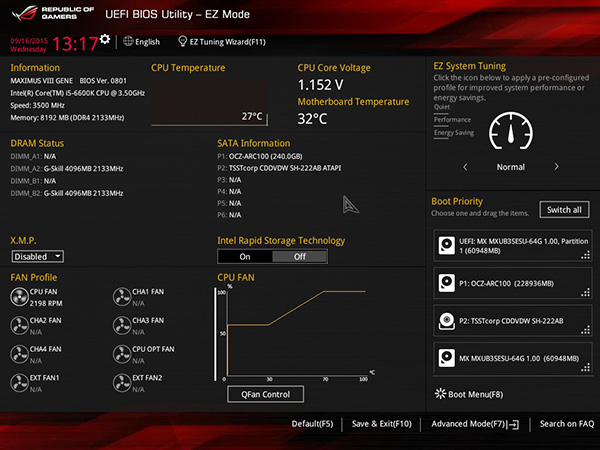Screen dimensions: 600x450
Task: Click DIMM_A1: N/A entry
Action: pos(33,156)
